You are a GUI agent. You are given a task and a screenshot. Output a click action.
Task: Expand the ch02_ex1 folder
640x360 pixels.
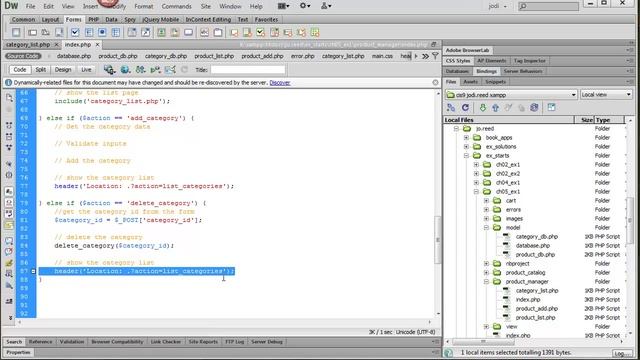pos(476,164)
